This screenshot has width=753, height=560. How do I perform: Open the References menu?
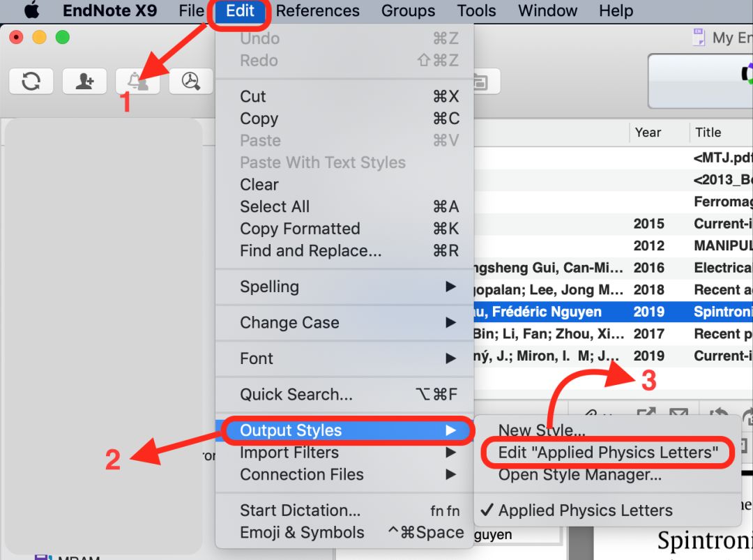tap(317, 11)
